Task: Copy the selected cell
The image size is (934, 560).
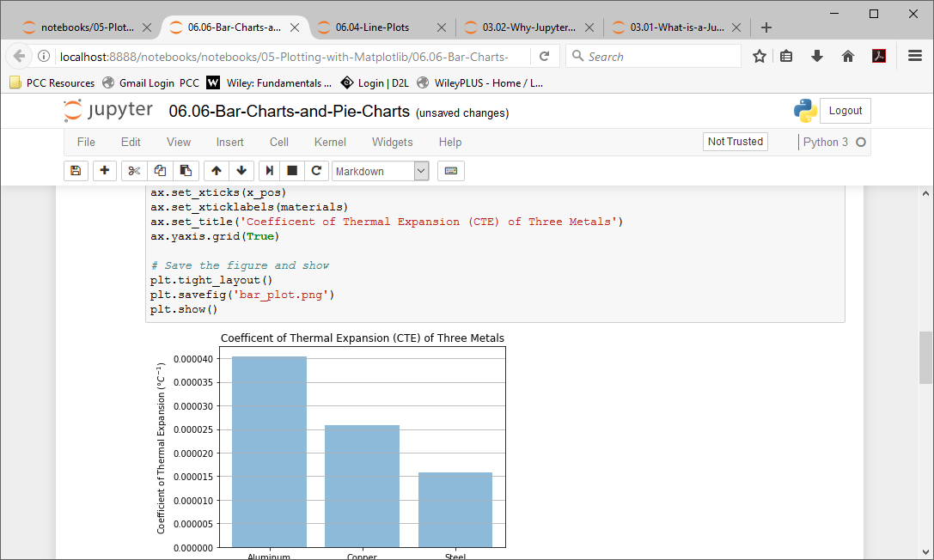Action: (x=160, y=170)
